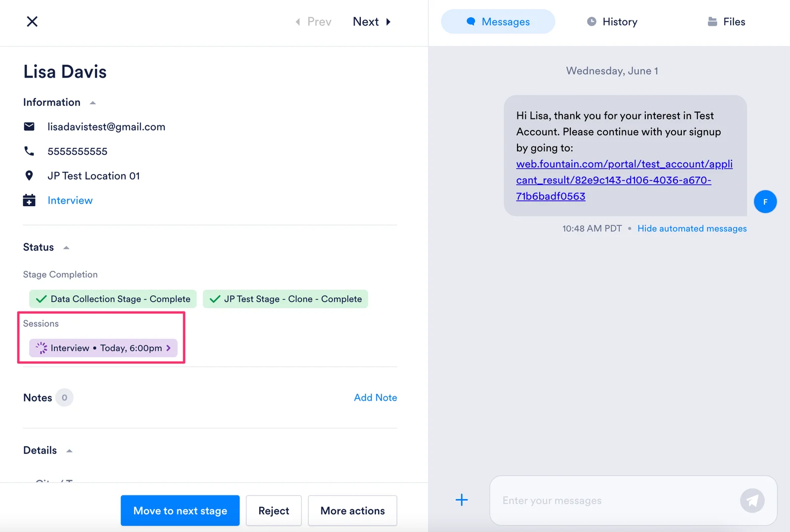Collapse the Status section
Viewport: 790px width, 532px height.
(66, 248)
